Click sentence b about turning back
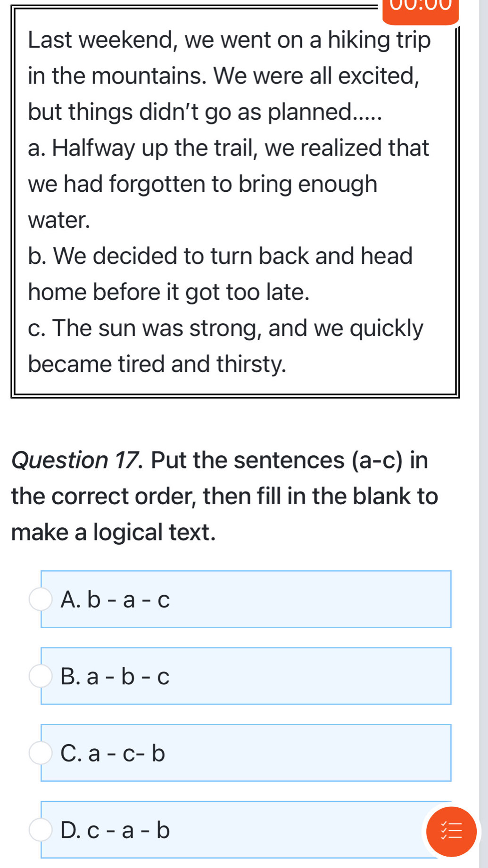Viewport: 488px width, 868px height. click(x=220, y=274)
